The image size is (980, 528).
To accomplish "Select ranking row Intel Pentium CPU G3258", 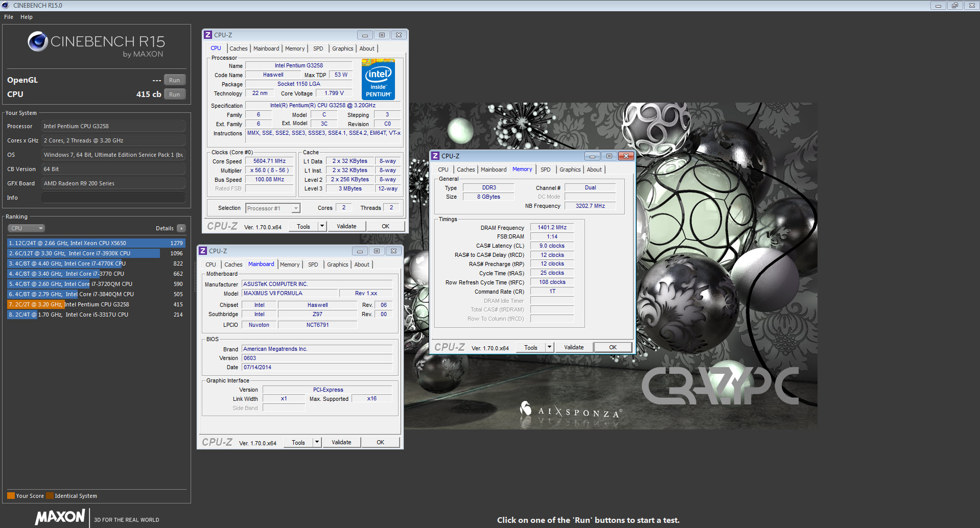I will [x=96, y=304].
